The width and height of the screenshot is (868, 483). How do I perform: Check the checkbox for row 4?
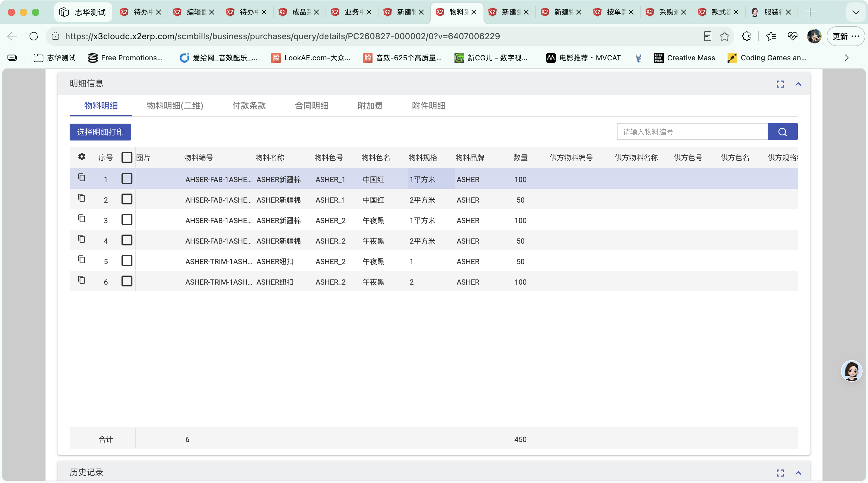(x=127, y=240)
